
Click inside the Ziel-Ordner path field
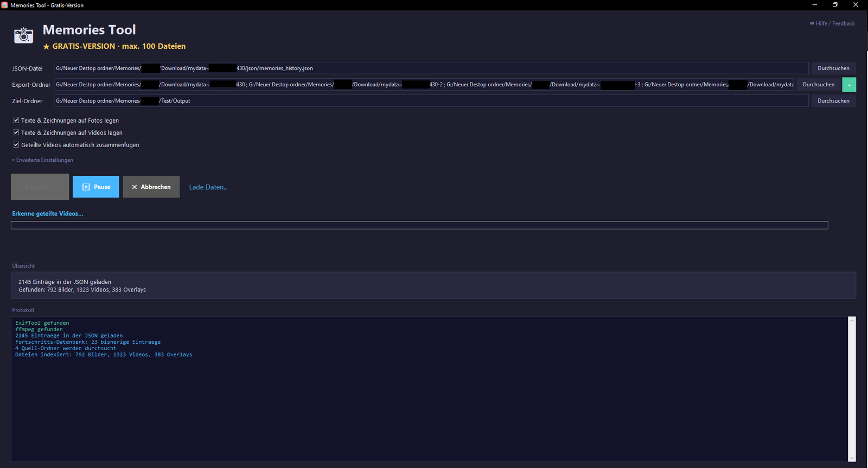[x=431, y=101]
